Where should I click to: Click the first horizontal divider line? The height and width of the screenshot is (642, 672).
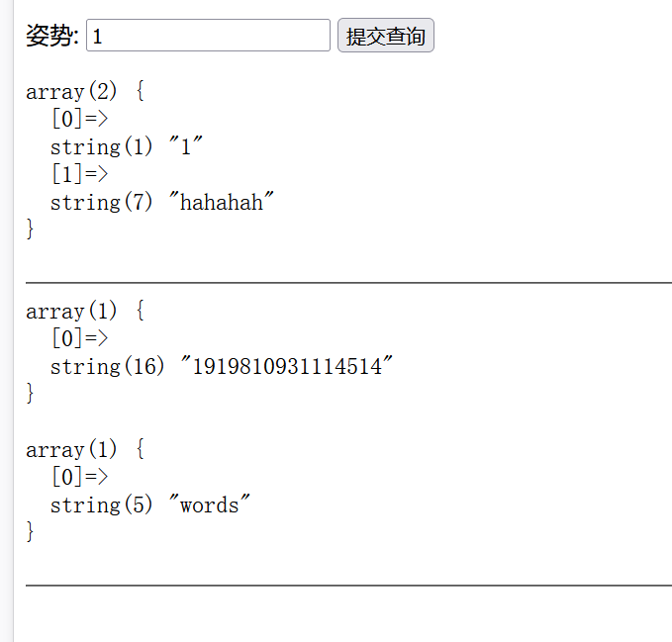348,283
